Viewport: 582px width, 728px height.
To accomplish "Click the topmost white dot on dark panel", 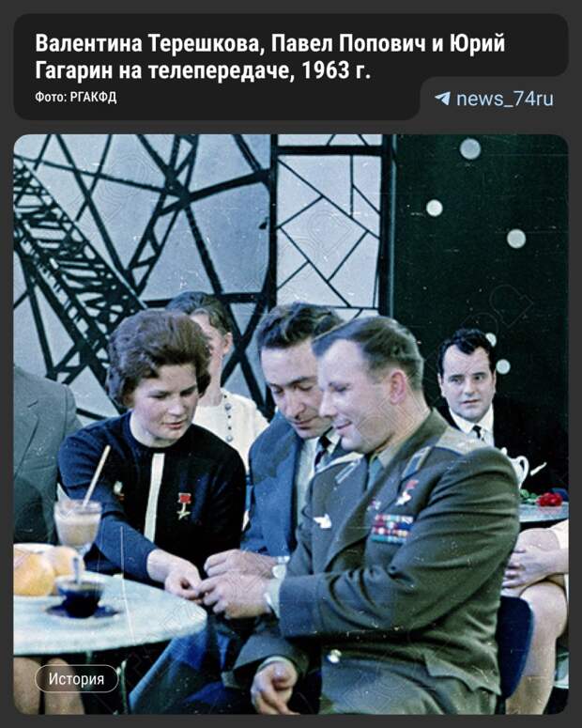I will [469, 148].
